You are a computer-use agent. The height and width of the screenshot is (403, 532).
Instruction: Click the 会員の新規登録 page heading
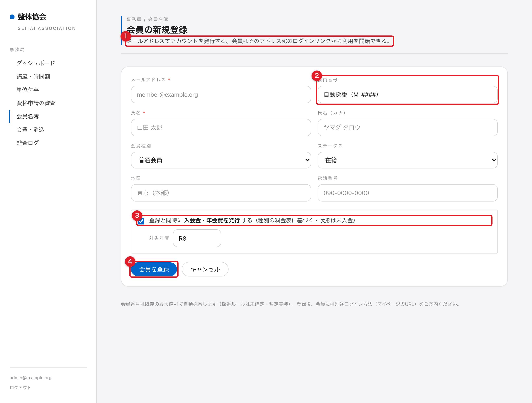(157, 30)
